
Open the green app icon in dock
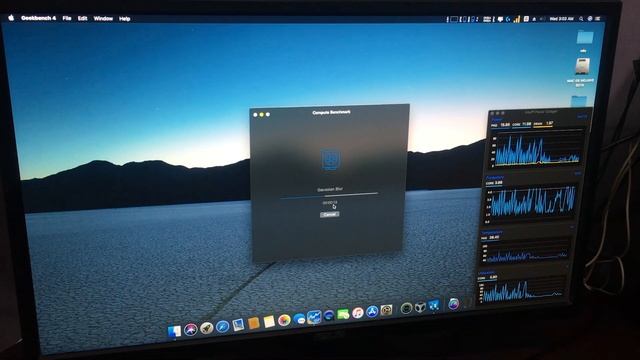coord(343,314)
